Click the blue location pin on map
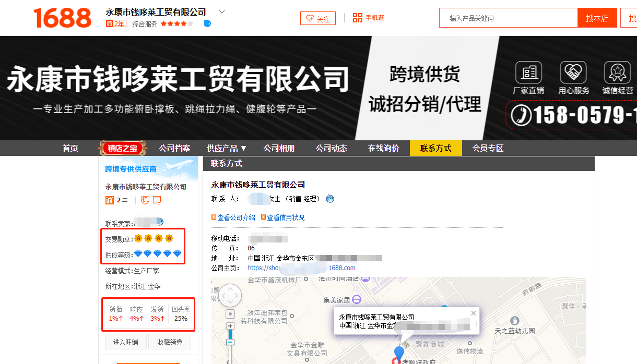 point(399,353)
